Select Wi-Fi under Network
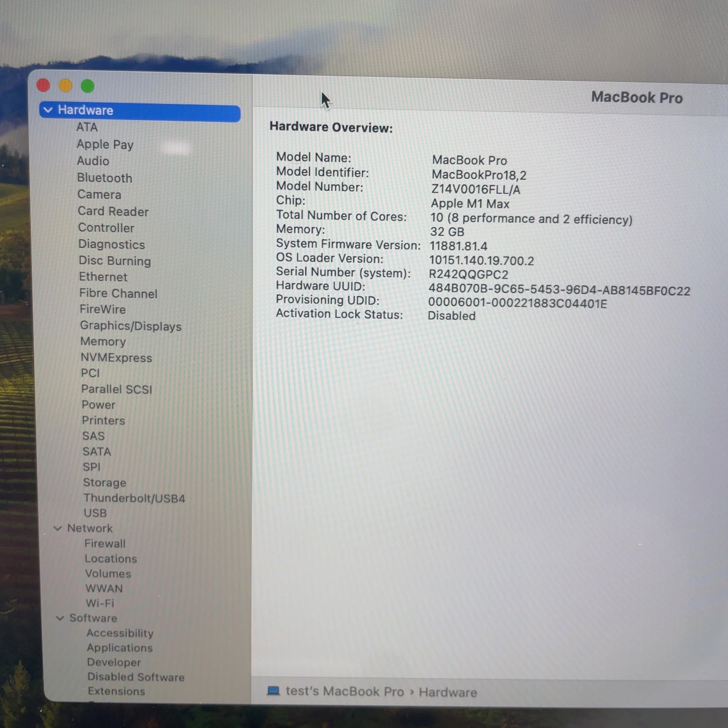 [100, 603]
